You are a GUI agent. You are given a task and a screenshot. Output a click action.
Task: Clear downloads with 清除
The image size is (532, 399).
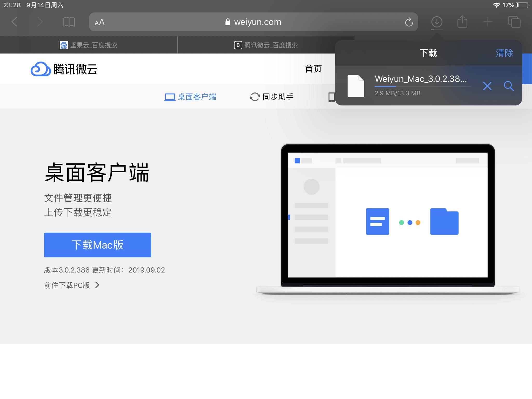504,53
